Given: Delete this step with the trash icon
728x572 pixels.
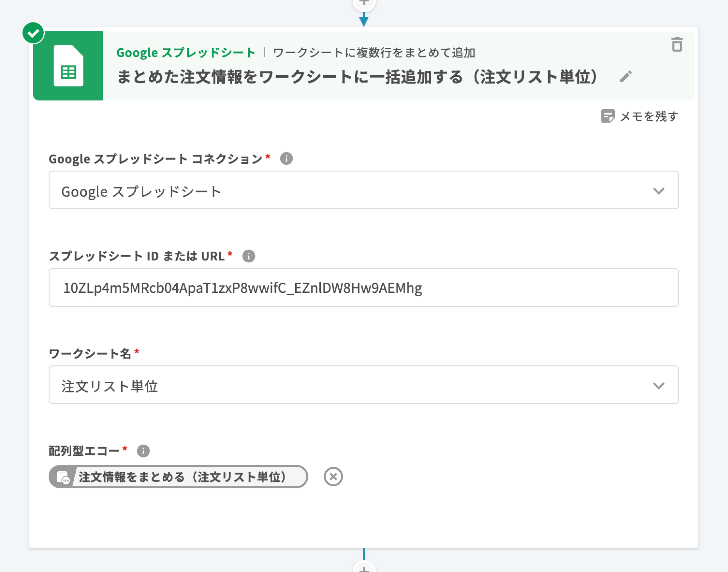Looking at the screenshot, I should [x=677, y=45].
